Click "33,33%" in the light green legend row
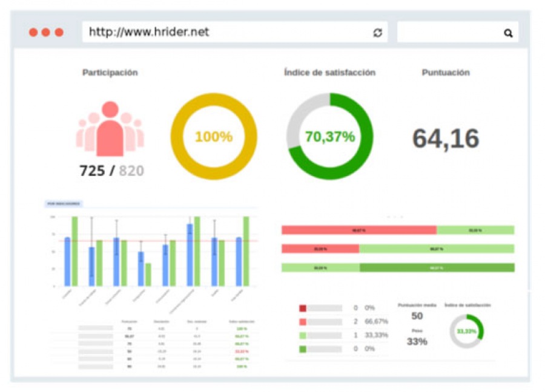The width and height of the screenshot is (545, 392). 376,335
